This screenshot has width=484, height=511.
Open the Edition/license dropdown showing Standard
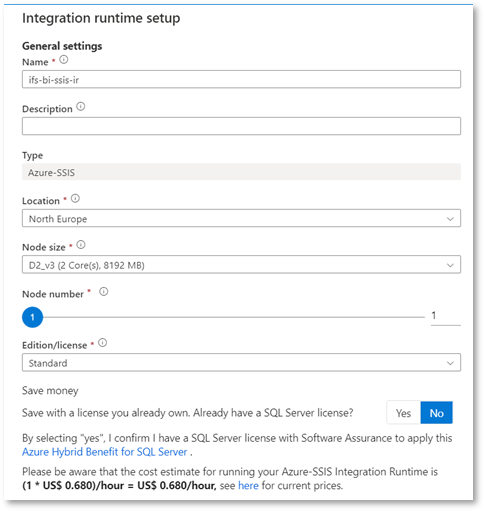pyautogui.click(x=241, y=363)
